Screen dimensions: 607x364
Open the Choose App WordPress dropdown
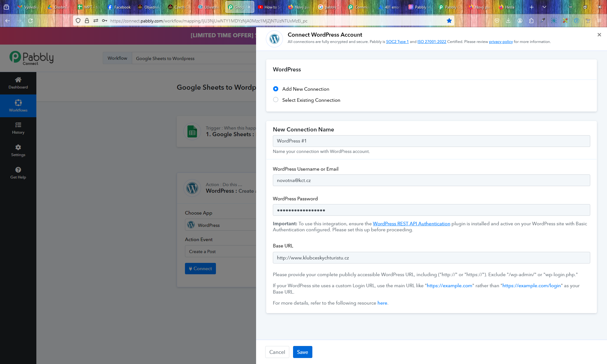tap(221, 225)
